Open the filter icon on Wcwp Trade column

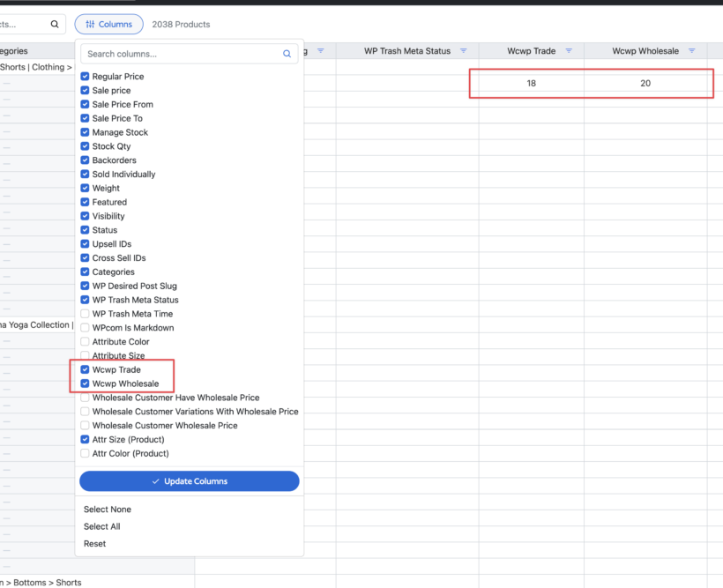569,50
